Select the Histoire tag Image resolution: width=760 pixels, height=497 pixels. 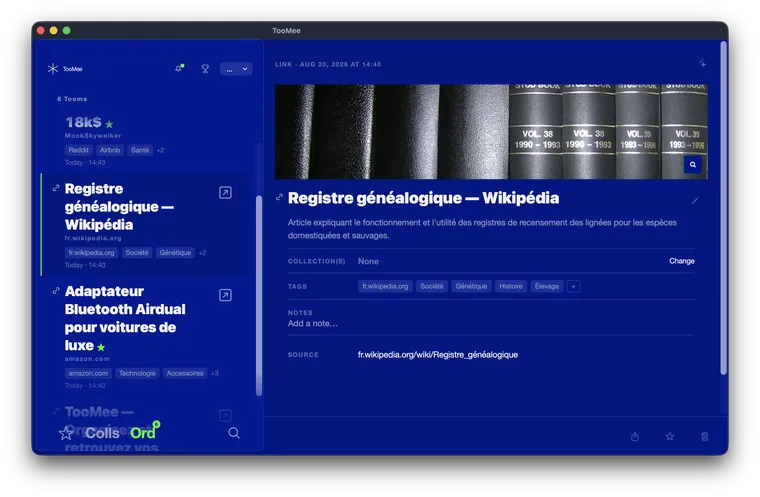pos(511,287)
